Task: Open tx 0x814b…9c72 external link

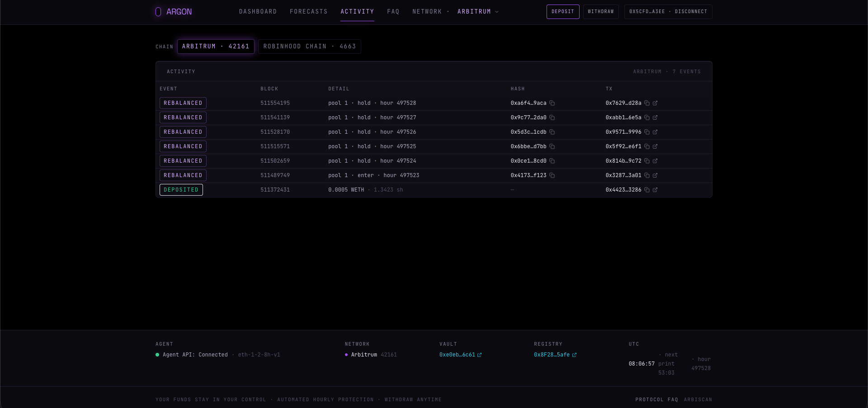Action: 655,161
